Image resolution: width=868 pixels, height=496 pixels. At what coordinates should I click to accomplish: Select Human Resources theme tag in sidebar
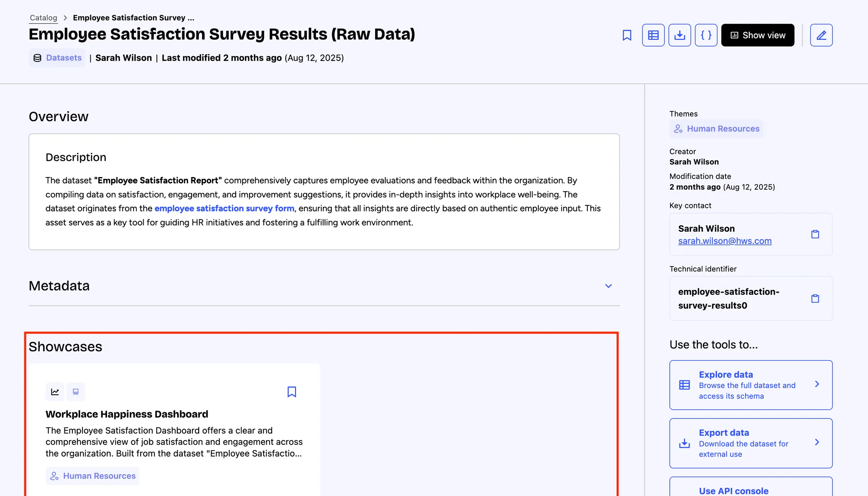pos(716,129)
